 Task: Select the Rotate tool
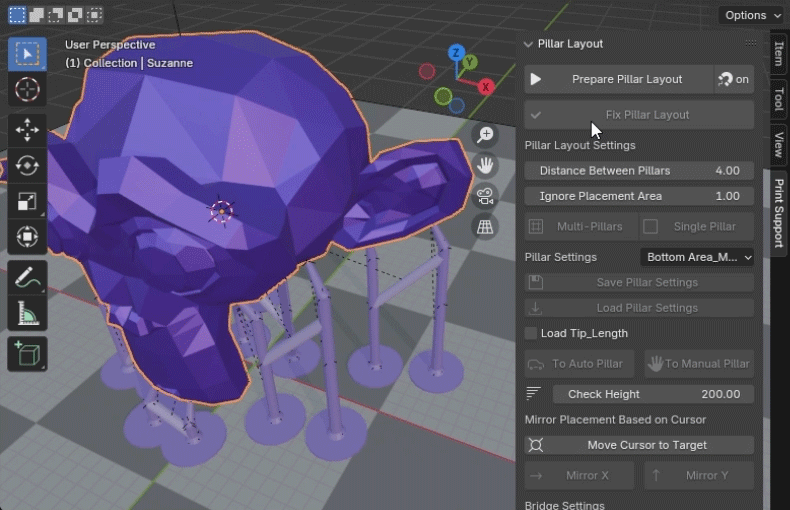point(27,165)
